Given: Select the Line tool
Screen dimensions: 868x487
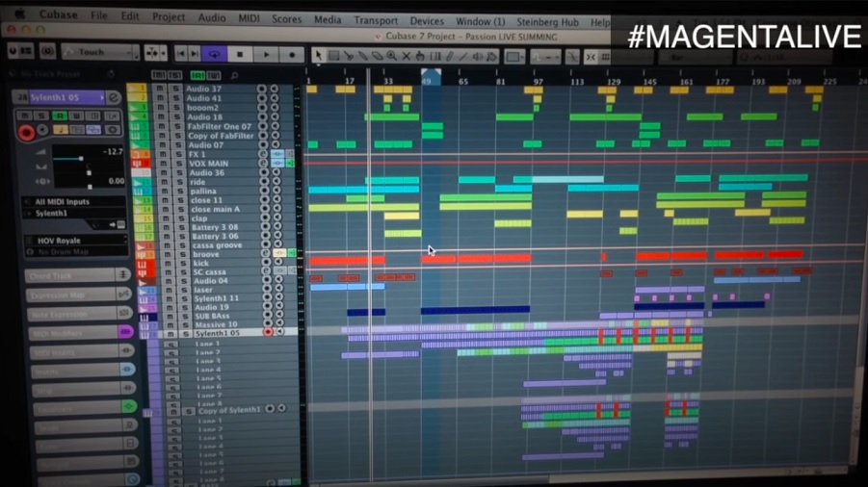Looking at the screenshot, I should tap(463, 57).
